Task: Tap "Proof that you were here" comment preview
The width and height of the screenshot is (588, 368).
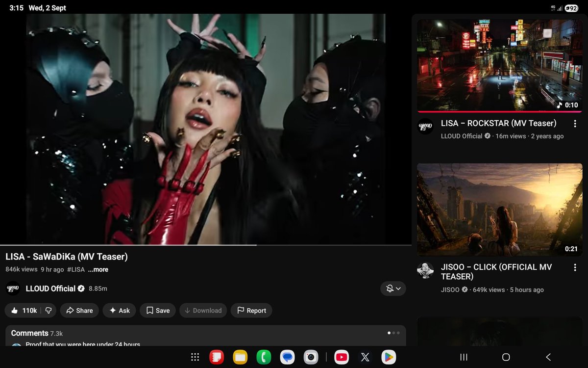Action: [x=83, y=344]
